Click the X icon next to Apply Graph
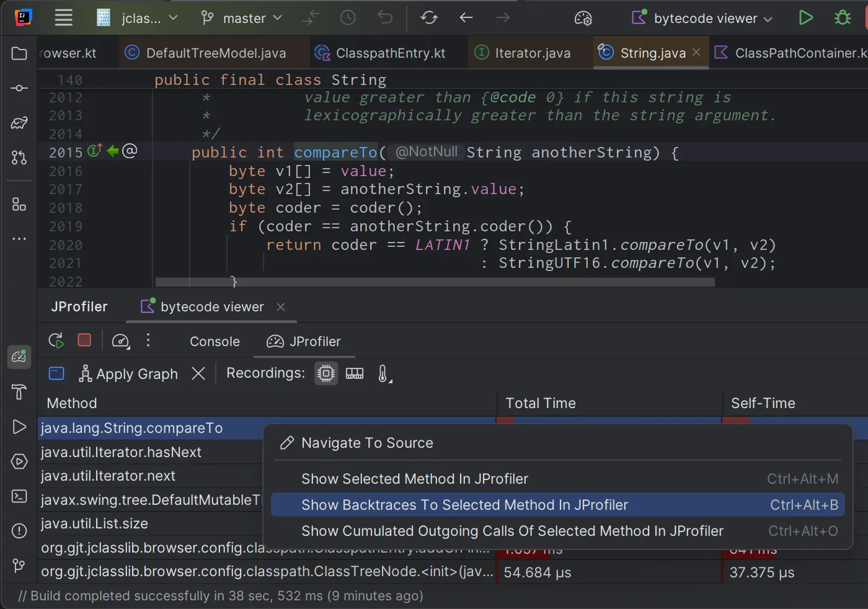The height and width of the screenshot is (609, 868). [x=198, y=373]
